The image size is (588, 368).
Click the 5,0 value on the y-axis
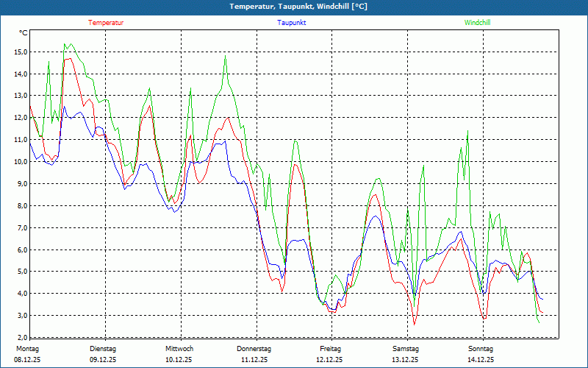[22, 272]
